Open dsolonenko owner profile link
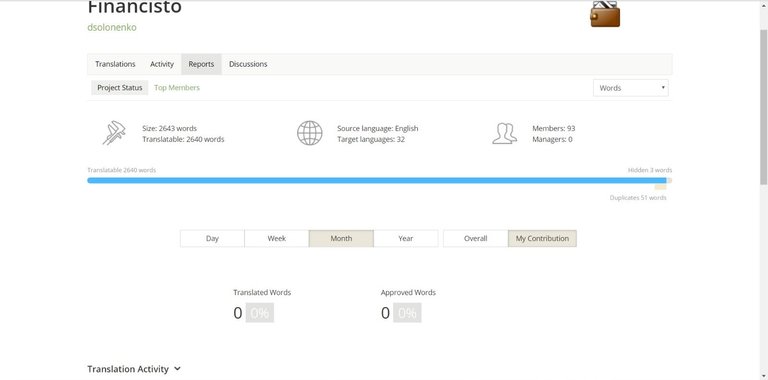The width and height of the screenshot is (768, 380). coord(112,27)
